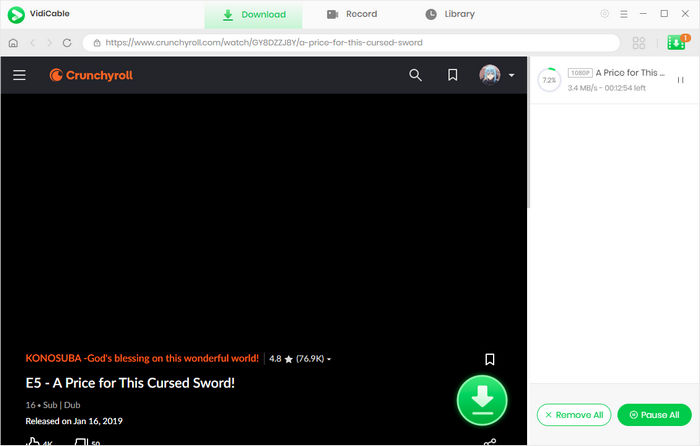Expand the 4.8 star rating dropdown

click(300, 358)
